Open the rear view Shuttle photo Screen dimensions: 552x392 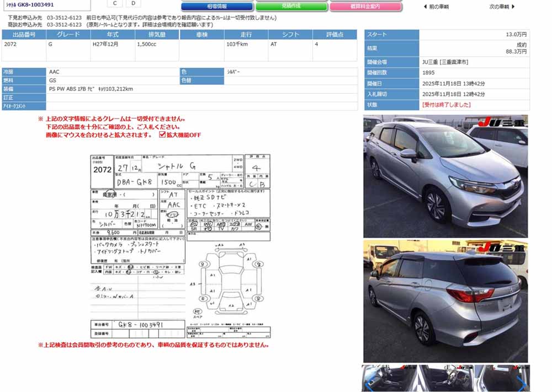point(445,301)
